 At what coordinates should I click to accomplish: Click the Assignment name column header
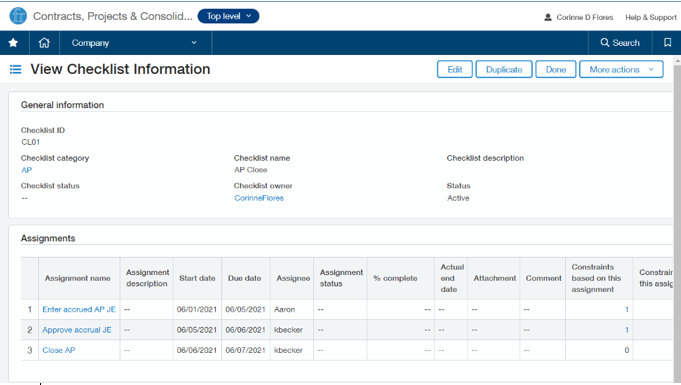click(x=78, y=278)
